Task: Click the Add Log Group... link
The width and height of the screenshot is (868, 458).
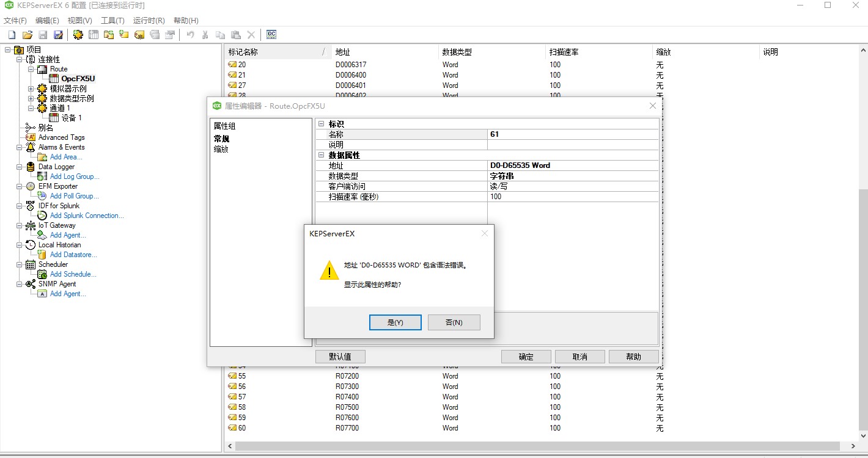Action: [x=74, y=176]
